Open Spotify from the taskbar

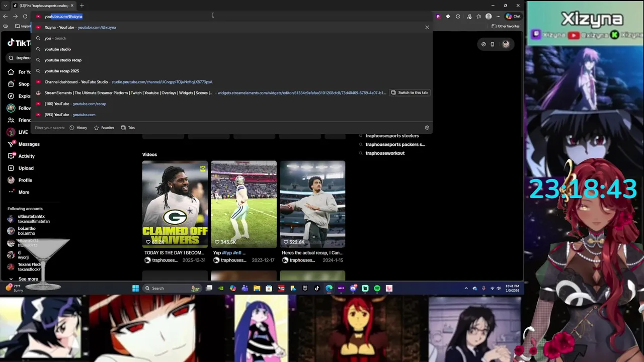point(377,288)
